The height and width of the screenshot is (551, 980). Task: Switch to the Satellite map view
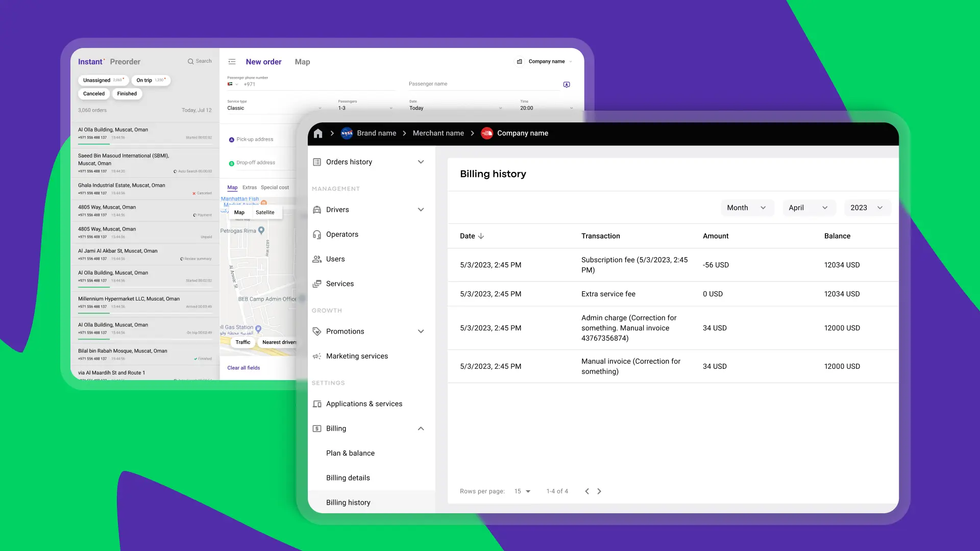(265, 212)
